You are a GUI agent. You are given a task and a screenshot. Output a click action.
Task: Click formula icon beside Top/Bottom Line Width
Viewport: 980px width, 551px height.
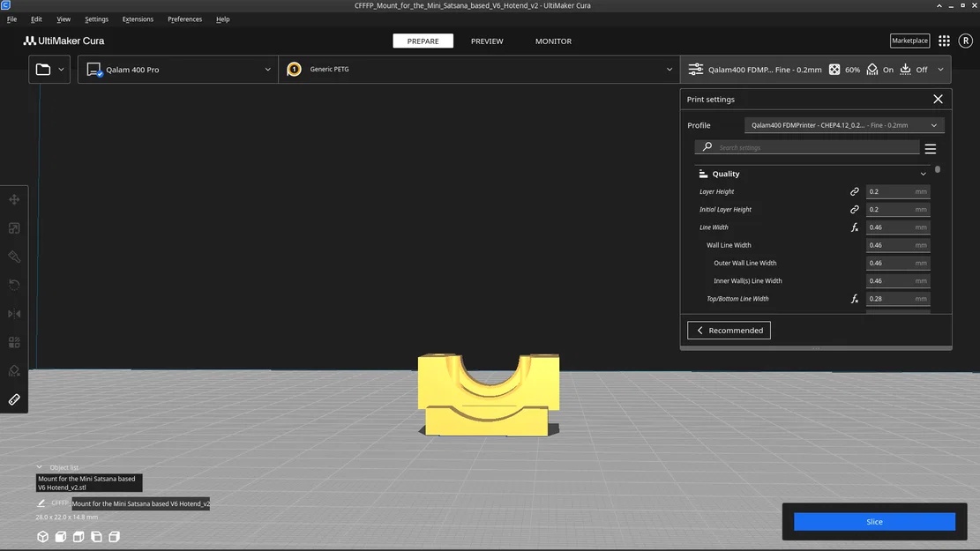855,299
